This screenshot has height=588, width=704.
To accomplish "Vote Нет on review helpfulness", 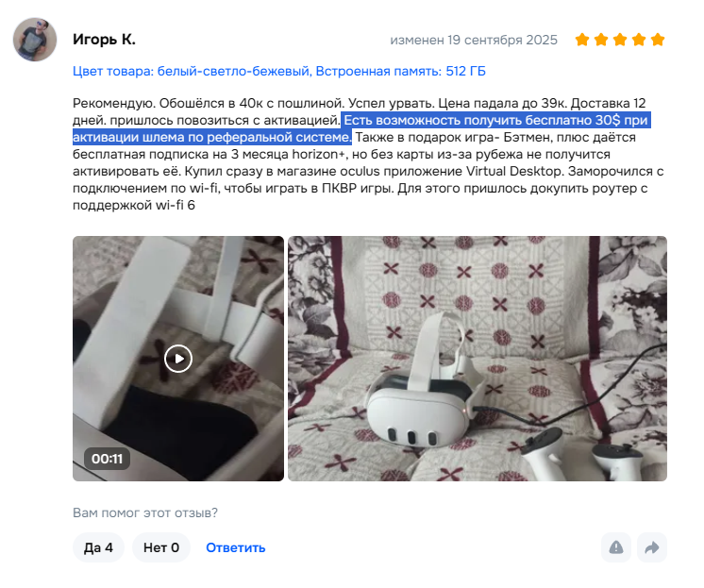I will click(161, 547).
